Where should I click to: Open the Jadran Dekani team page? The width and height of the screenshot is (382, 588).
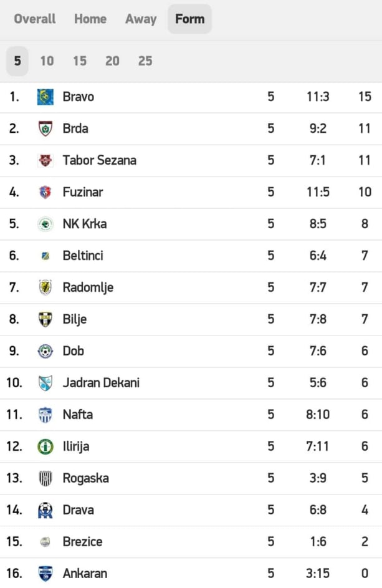pos(101,383)
